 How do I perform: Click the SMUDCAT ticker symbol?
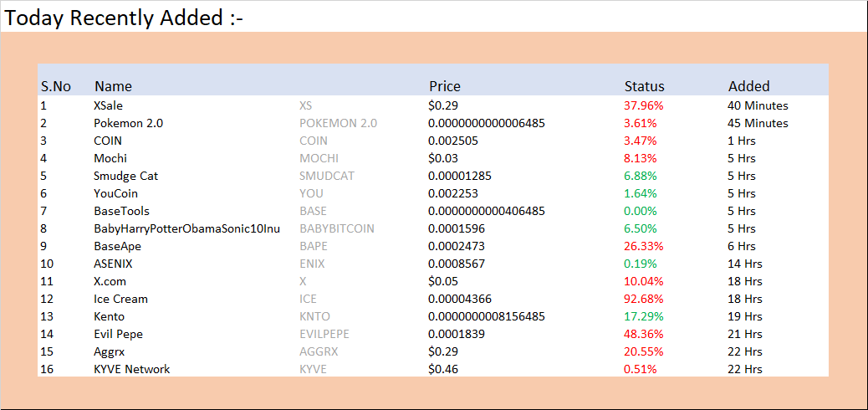[x=327, y=177]
